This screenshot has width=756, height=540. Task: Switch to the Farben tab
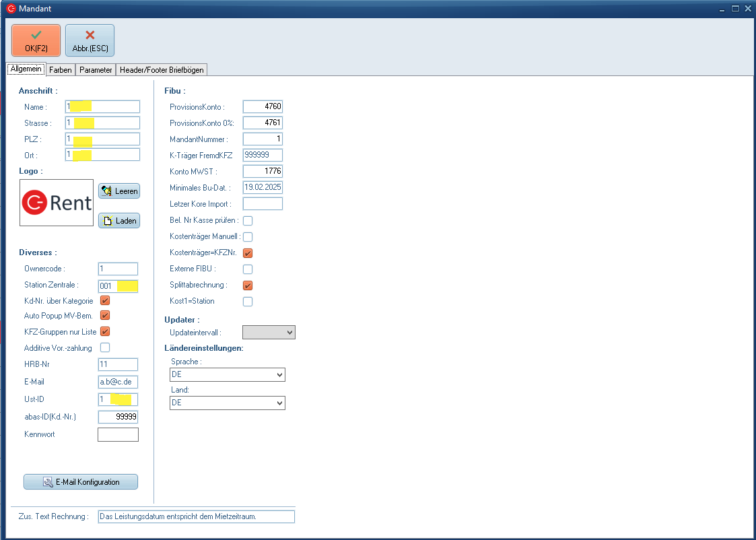point(61,70)
